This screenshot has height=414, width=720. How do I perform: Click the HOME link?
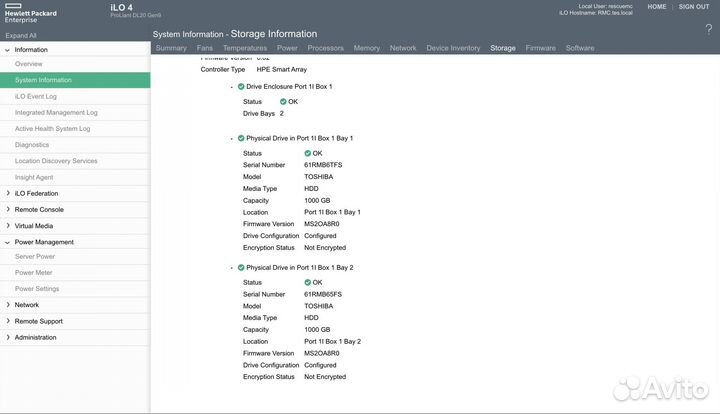pos(657,7)
